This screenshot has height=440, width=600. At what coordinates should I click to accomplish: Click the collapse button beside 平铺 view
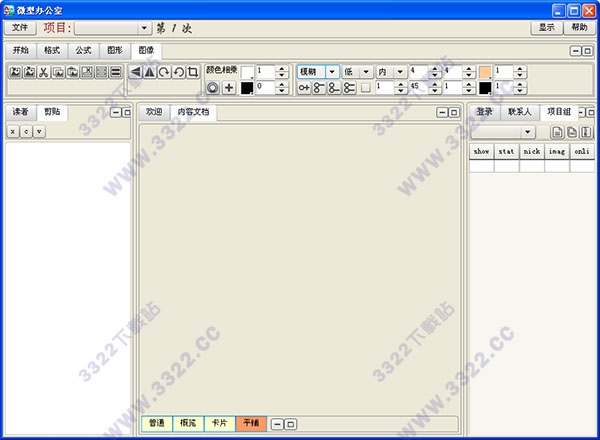(x=277, y=424)
